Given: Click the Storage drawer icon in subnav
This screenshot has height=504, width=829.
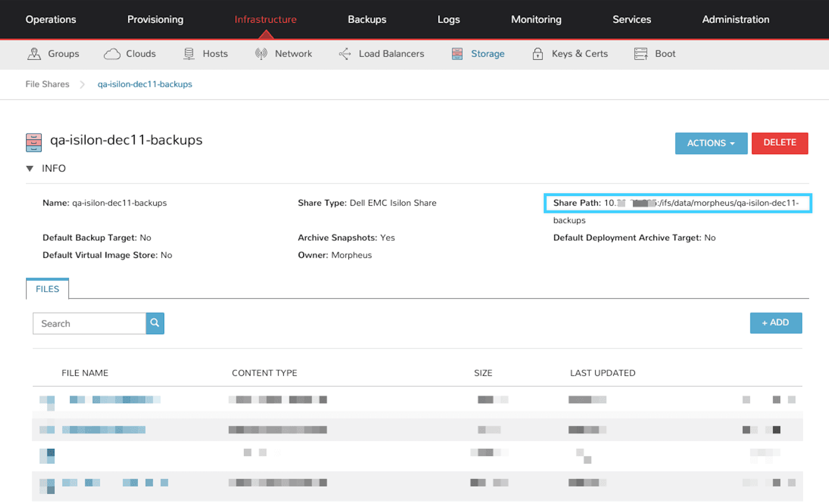Looking at the screenshot, I should click(457, 54).
